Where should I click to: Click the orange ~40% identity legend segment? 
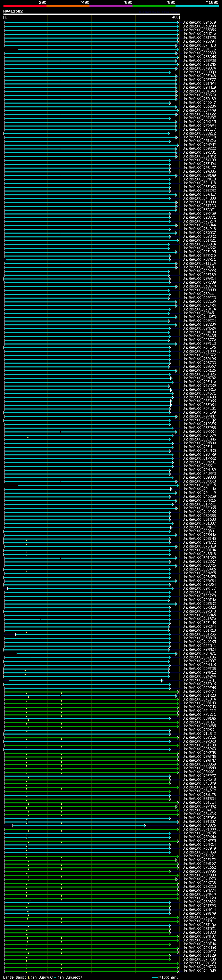[68, 6]
